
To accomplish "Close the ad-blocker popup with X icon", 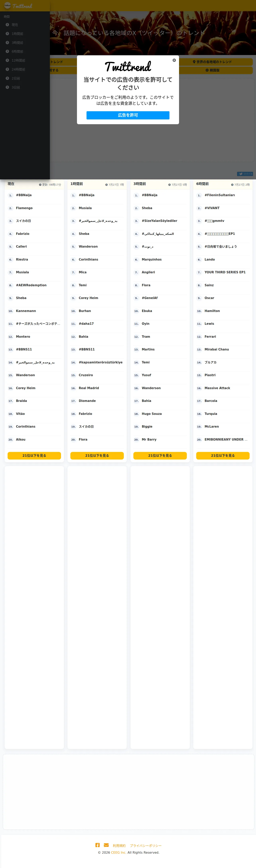I will (x=174, y=60).
